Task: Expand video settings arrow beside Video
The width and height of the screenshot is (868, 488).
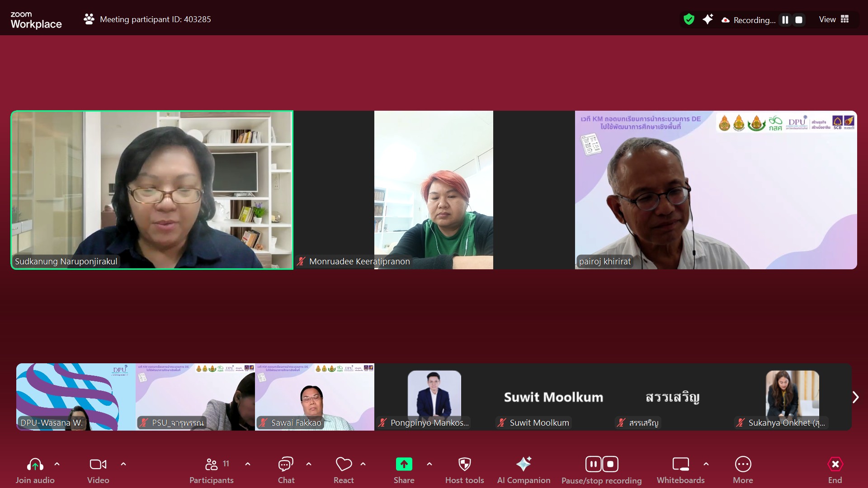Action: click(123, 464)
